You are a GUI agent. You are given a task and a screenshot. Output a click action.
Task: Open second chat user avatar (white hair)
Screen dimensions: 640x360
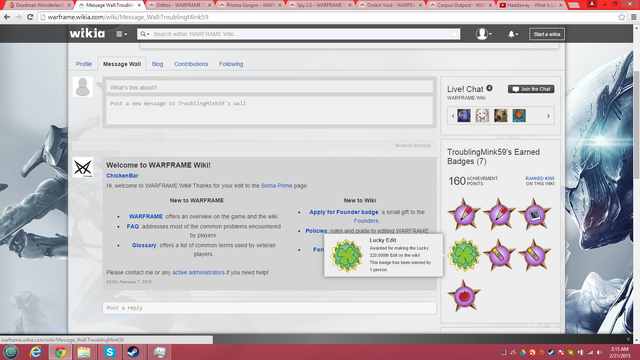tap(482, 116)
